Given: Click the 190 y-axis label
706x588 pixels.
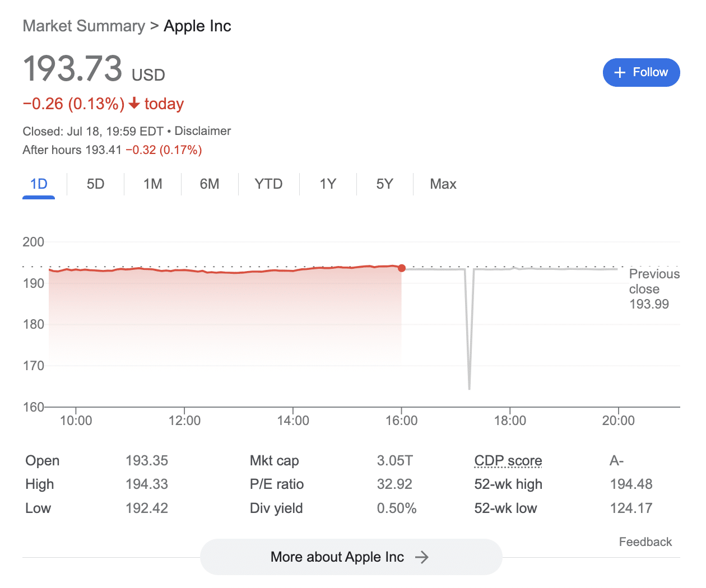Looking at the screenshot, I should pos(33,283).
